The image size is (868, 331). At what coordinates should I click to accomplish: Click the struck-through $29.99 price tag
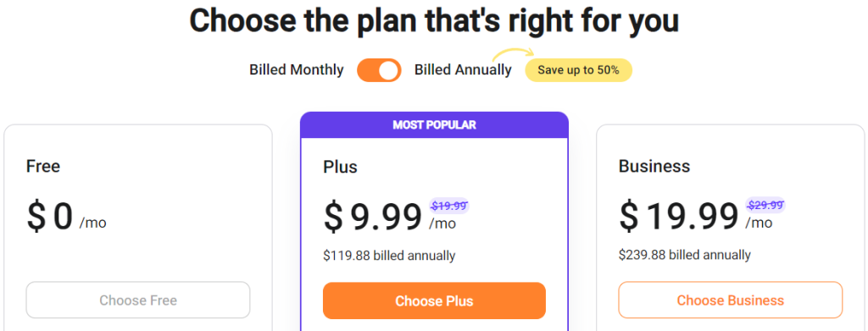[765, 206]
